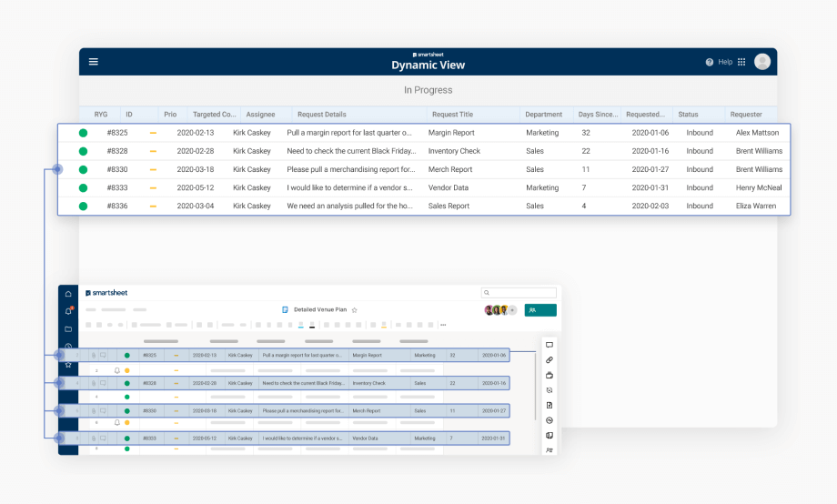
Task: Open the user profile avatar in Dynamic View
Action: click(762, 62)
